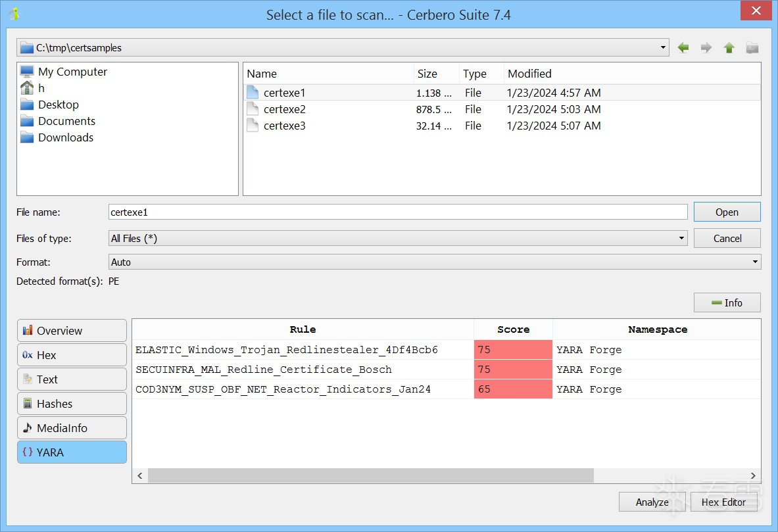
Task: Click the Documents folder icon
Action: point(27,121)
